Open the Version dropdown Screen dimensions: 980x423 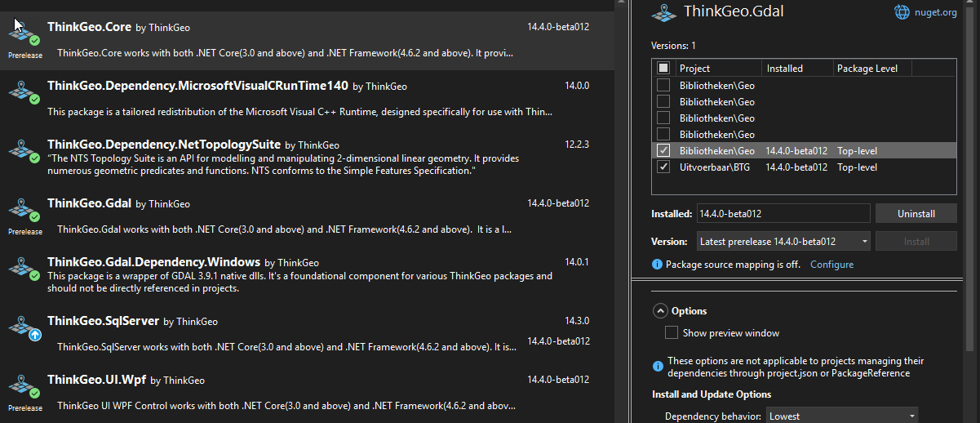[x=783, y=241]
